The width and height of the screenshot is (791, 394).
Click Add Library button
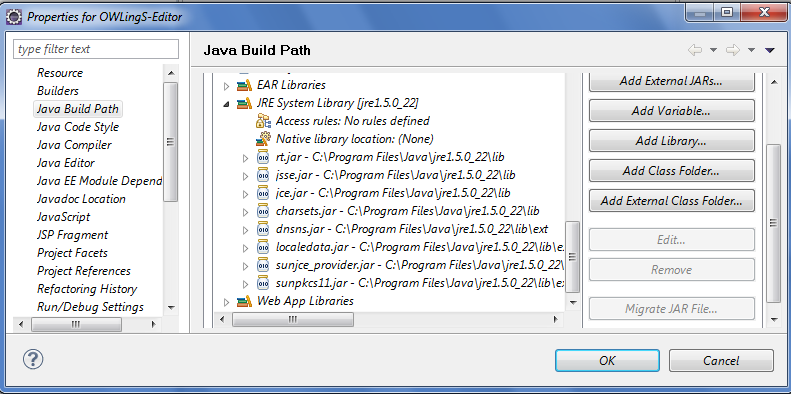pos(671,141)
